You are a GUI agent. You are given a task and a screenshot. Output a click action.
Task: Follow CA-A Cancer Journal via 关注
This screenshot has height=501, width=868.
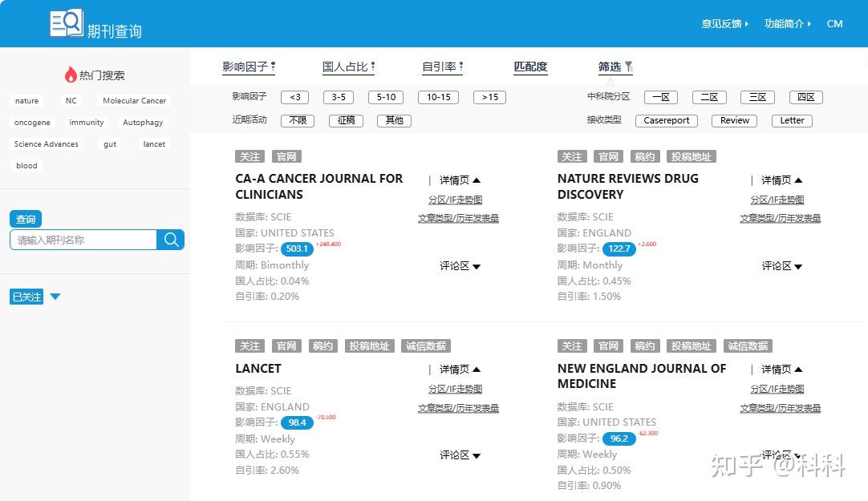(x=249, y=156)
